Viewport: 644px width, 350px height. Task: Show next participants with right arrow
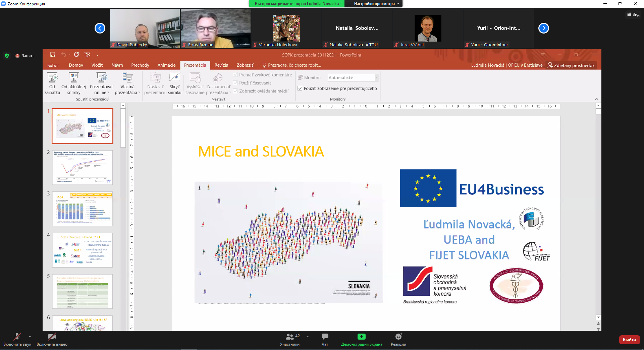(x=543, y=28)
